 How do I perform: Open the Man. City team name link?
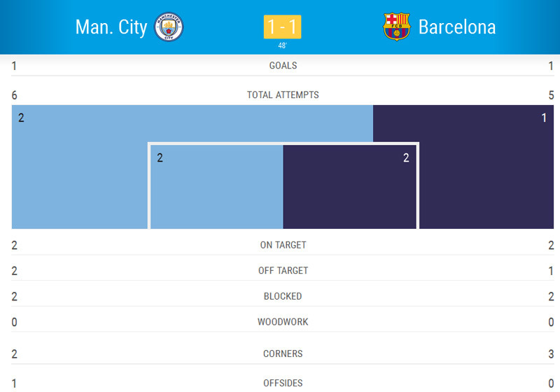(111, 27)
